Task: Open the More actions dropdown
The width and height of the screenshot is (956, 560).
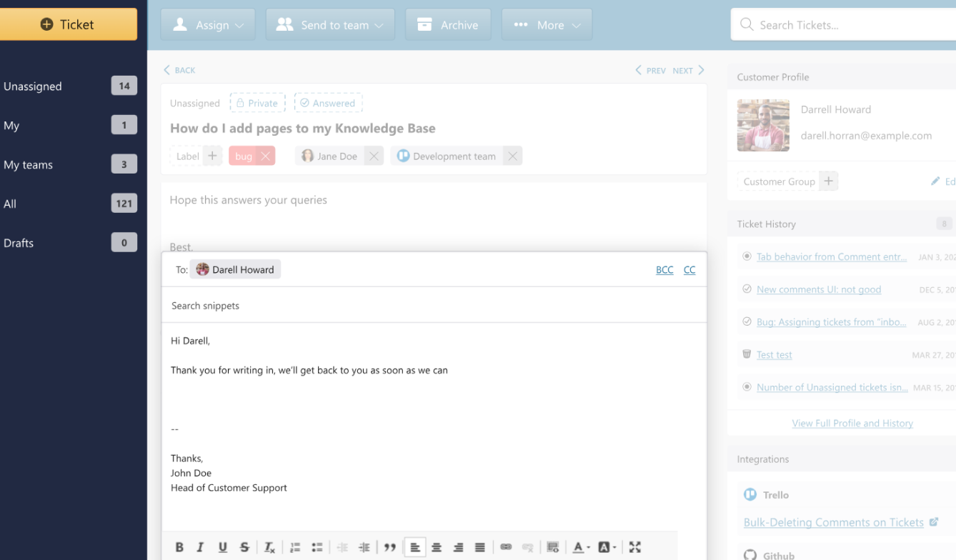Action: coord(547,24)
